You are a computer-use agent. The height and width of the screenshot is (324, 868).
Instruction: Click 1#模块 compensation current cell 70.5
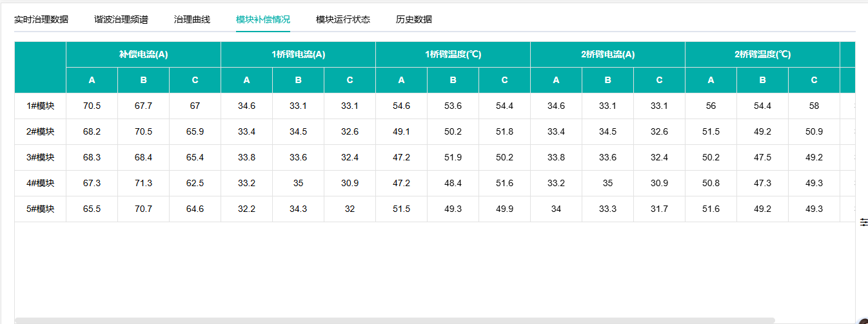pyautogui.click(x=92, y=106)
